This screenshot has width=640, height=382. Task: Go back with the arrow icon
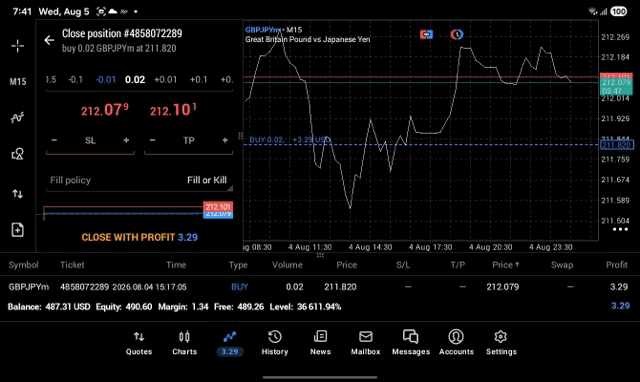[x=49, y=40]
